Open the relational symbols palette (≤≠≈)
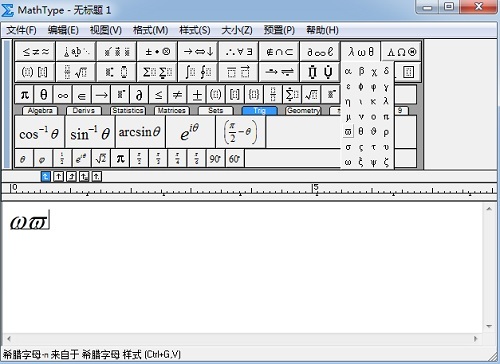Viewport: 500px width, 364px height. tap(35, 52)
